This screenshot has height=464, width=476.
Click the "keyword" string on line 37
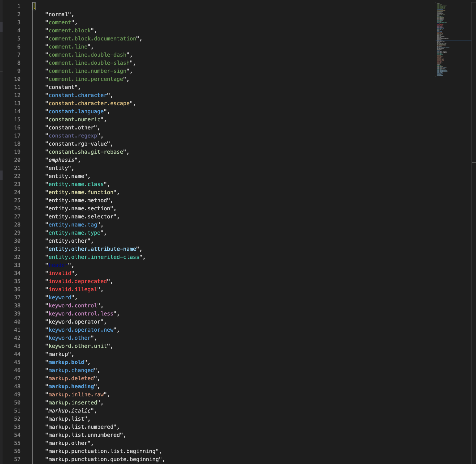60,297
